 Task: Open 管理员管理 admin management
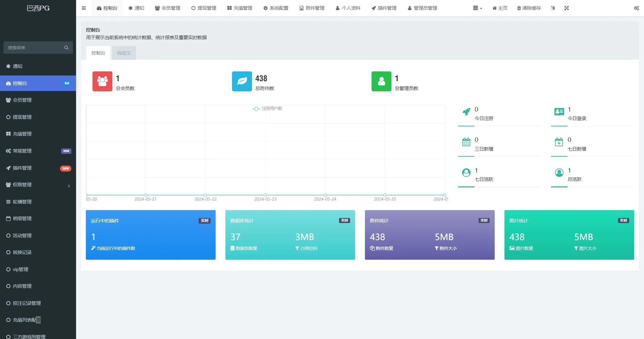[422, 8]
